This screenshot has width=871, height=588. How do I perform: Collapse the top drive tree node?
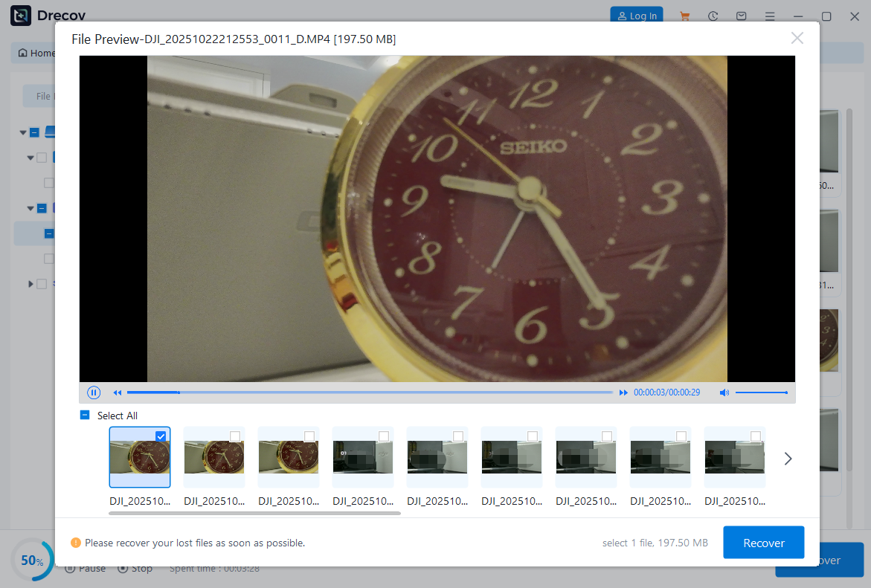click(x=23, y=132)
